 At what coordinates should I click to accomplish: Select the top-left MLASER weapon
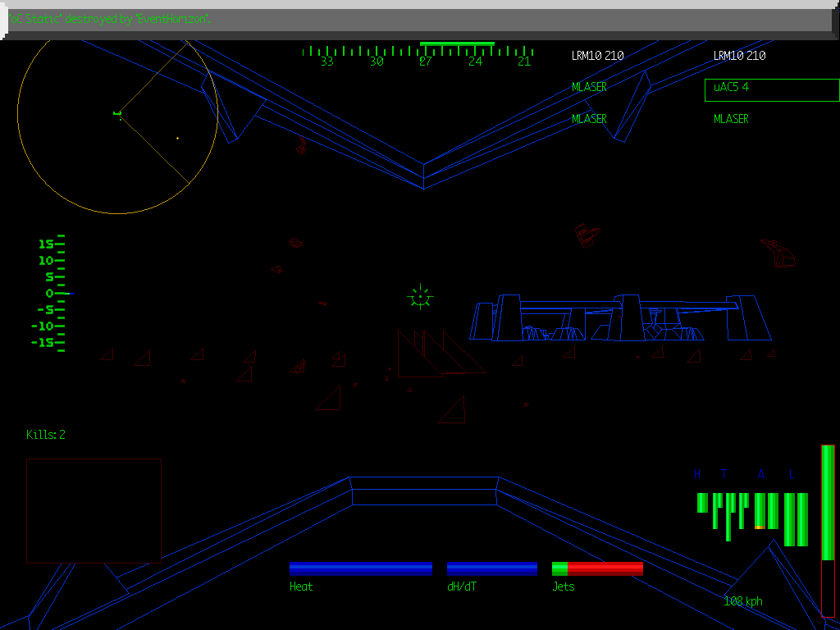589,87
